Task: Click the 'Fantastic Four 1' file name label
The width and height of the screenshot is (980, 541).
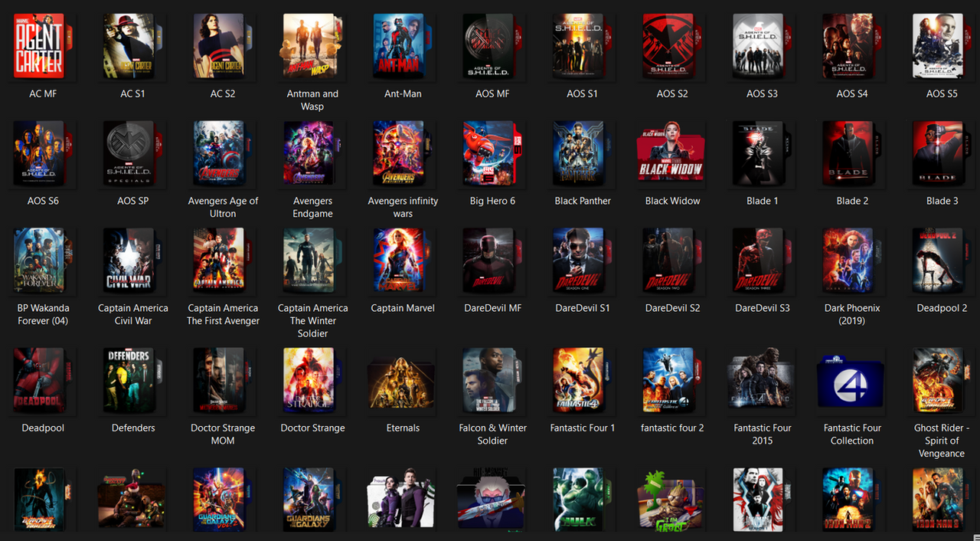Action: [583, 428]
